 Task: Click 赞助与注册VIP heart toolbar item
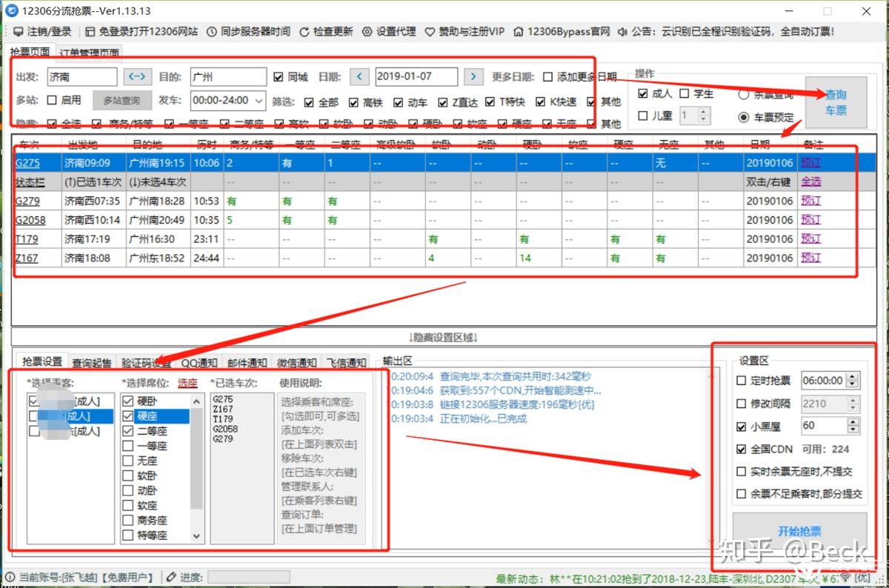point(465,32)
